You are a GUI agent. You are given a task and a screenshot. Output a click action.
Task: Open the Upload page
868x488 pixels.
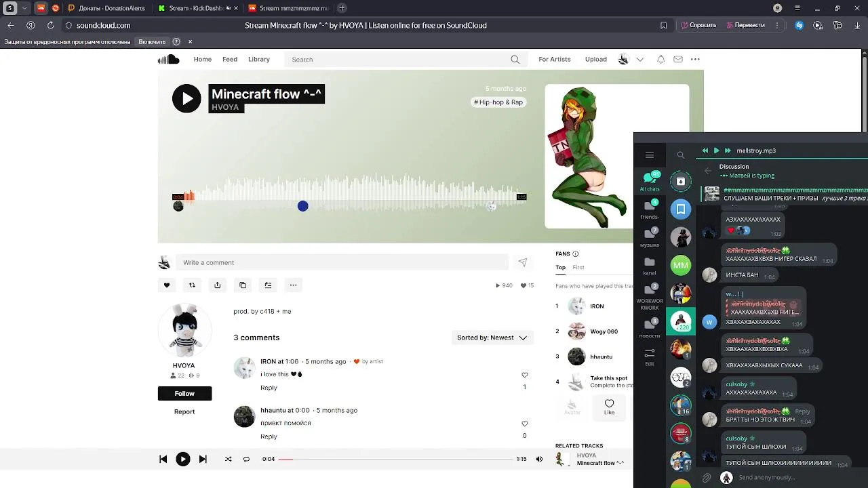(x=596, y=60)
